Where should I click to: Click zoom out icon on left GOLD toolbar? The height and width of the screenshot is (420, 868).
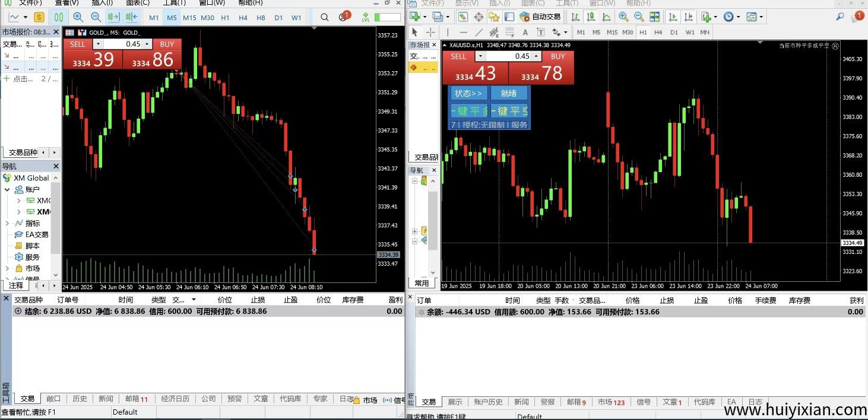[x=96, y=17]
